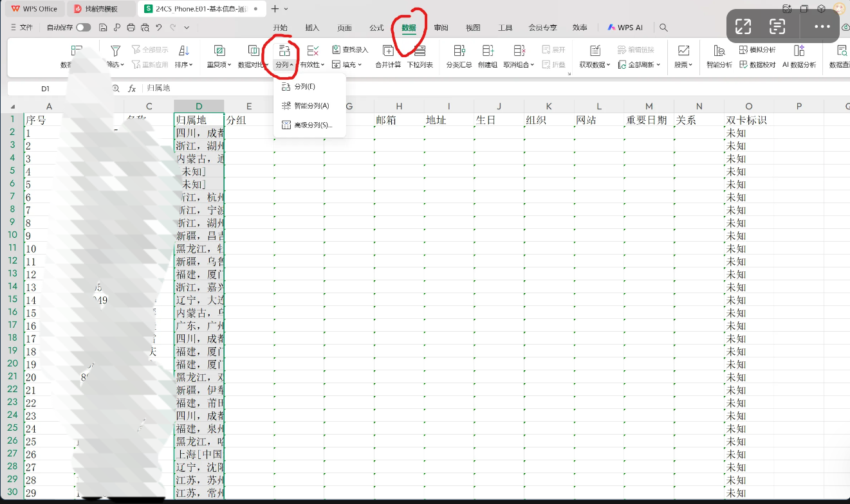Click the 合并计算 consolidate icon
This screenshot has height=504, width=850.
click(x=388, y=50)
